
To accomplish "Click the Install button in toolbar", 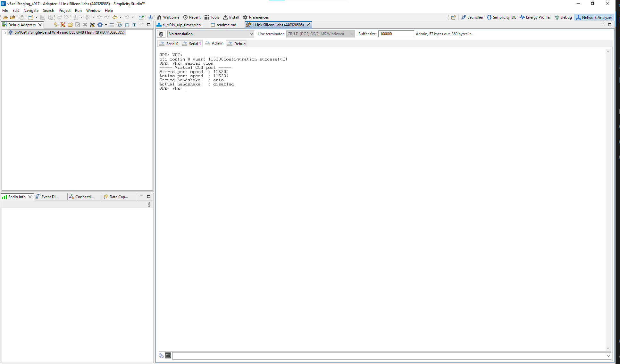I will point(231,17).
